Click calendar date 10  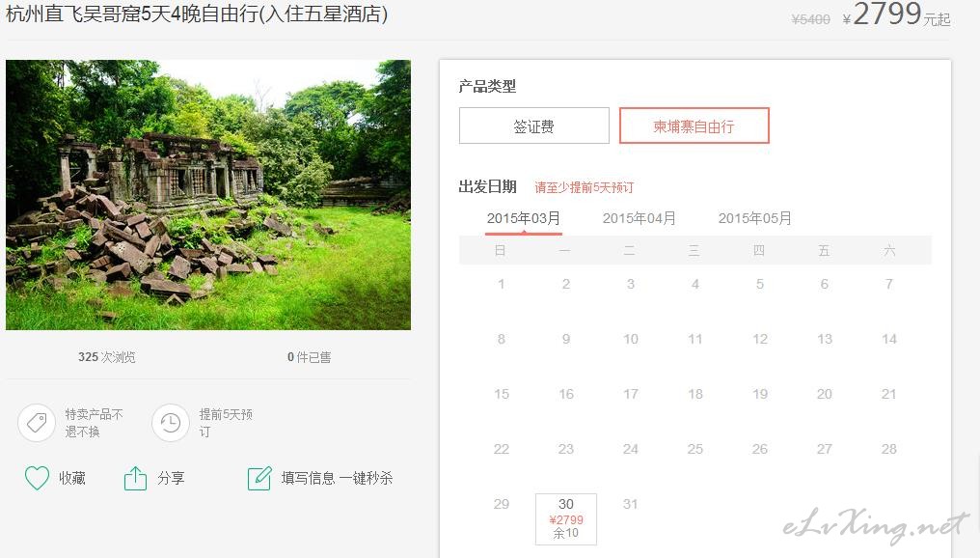(x=631, y=339)
